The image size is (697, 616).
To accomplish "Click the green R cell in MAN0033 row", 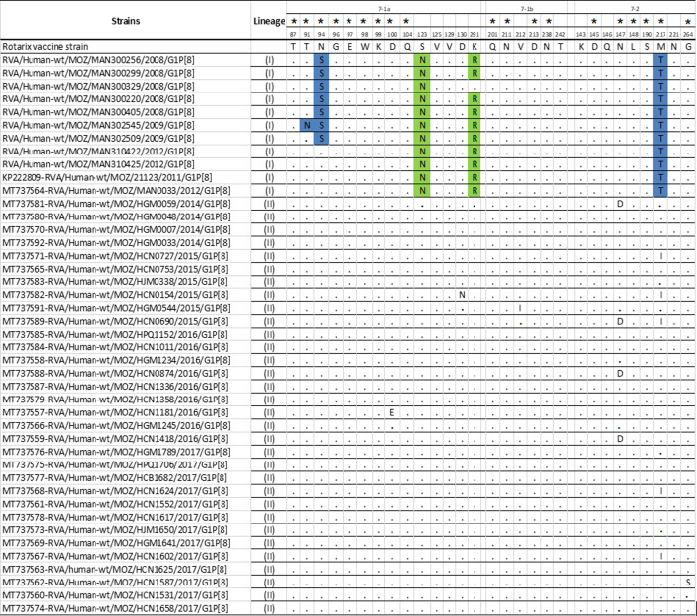I will point(475,191).
